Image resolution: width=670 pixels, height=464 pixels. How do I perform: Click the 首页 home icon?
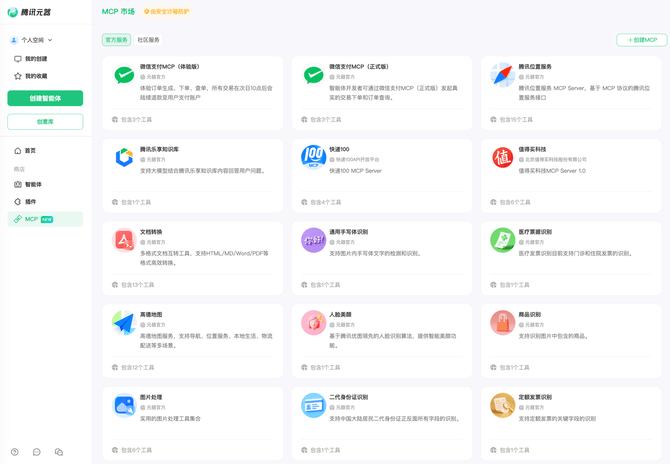click(18, 150)
